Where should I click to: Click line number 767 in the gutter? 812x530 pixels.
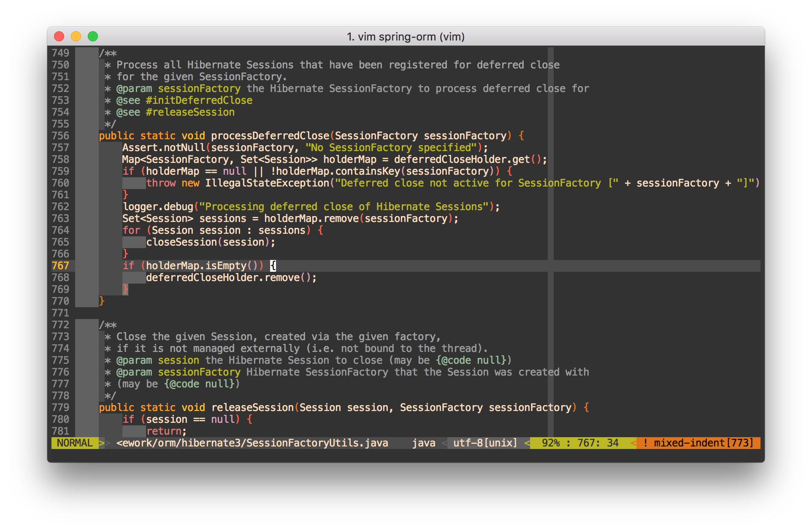point(60,266)
